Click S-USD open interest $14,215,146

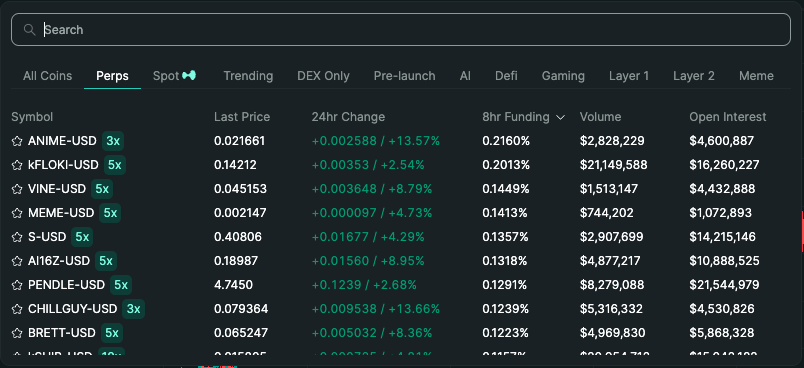[722, 237]
